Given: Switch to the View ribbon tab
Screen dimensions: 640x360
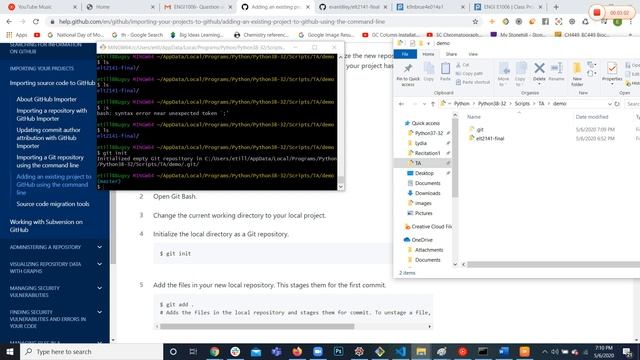Looking at the screenshot, I should pos(473,54).
